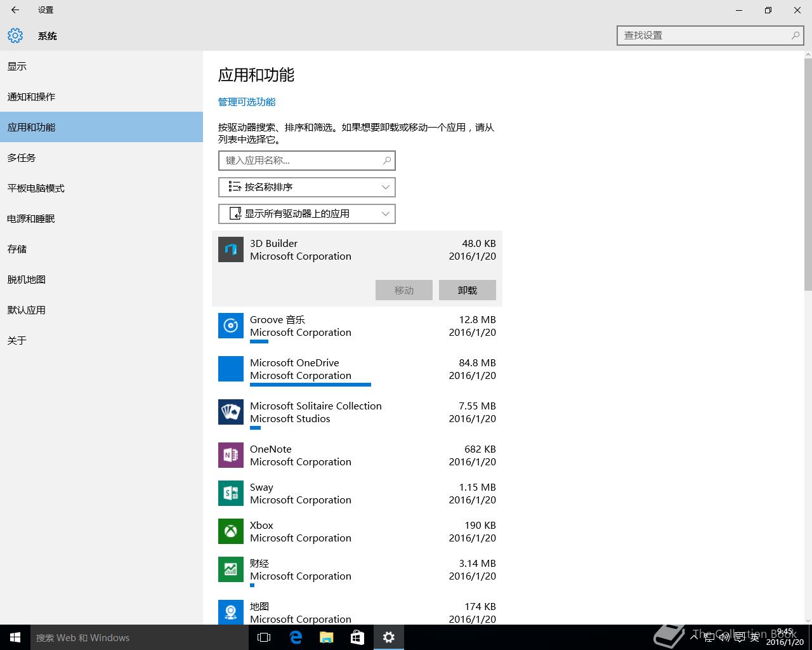Click the magnifier in the 查找设置 box
The height and width of the screenshot is (650, 812).
(x=796, y=36)
